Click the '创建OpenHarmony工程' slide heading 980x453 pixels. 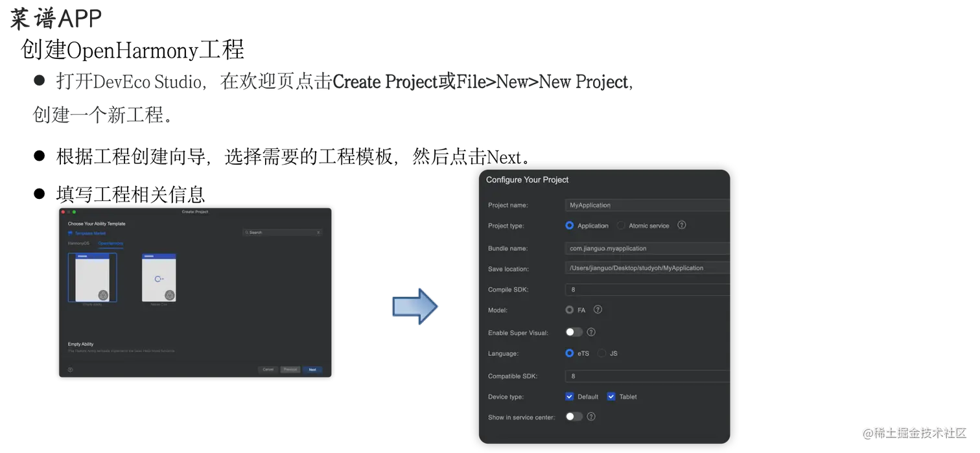click(132, 50)
